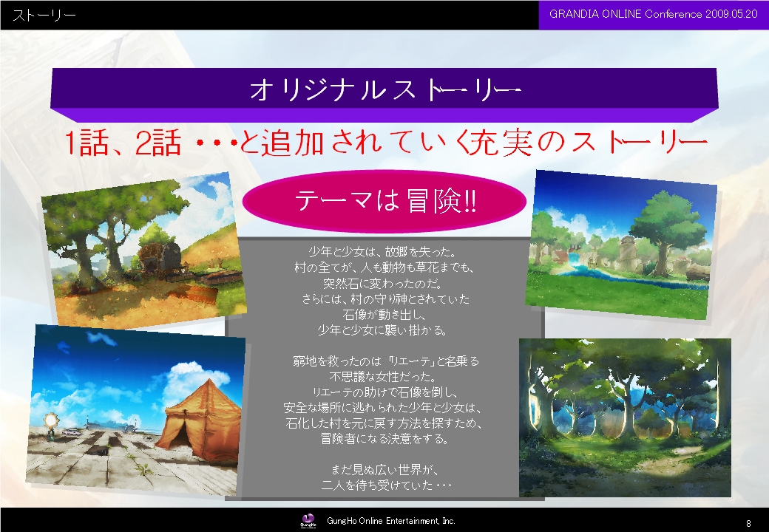Click GungHo Online Entertainment, Inc. footer text
Screen dimensions: 769x532
[x=391, y=521]
